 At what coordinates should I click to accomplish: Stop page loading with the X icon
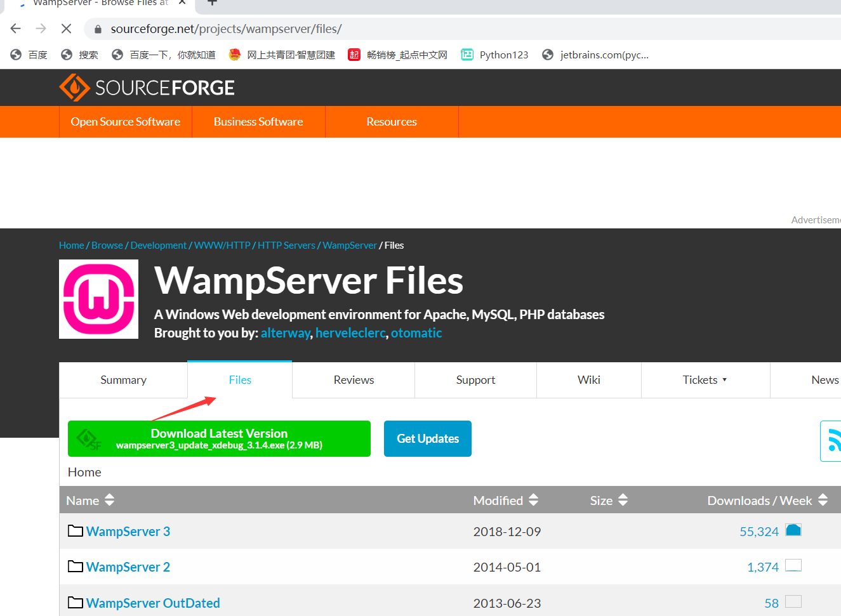(66, 29)
